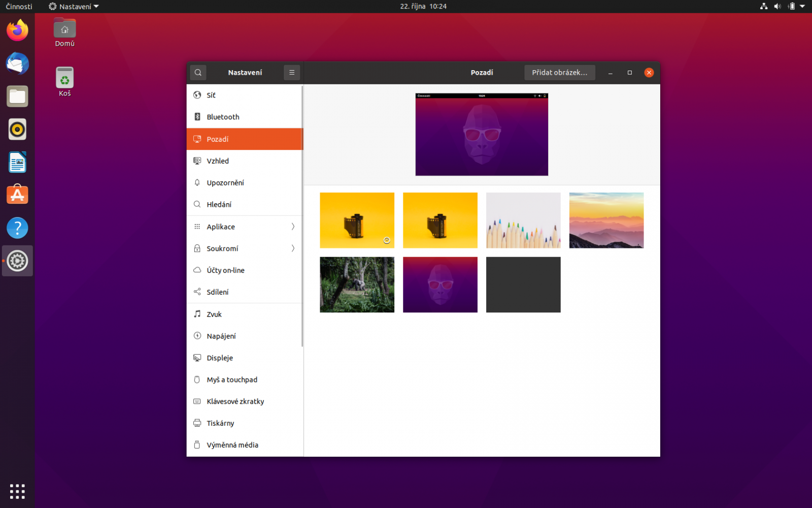Open the search in Nastavení
The height and width of the screenshot is (508, 812).
tap(198, 72)
